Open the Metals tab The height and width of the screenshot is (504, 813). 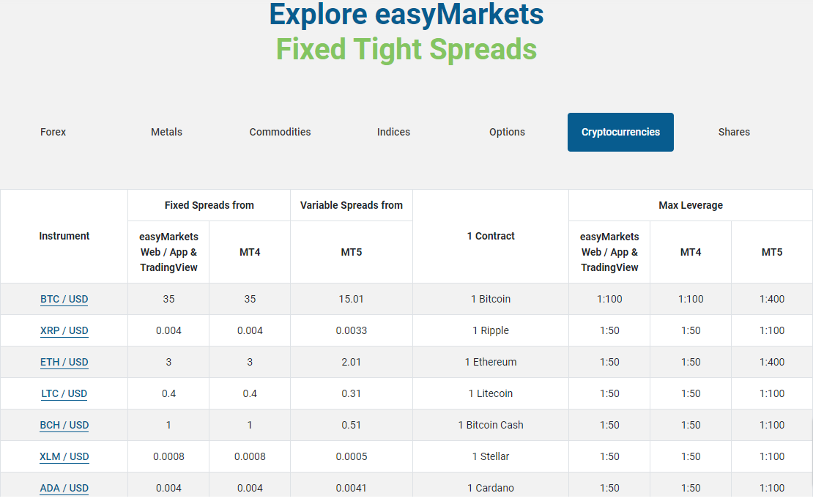point(166,132)
